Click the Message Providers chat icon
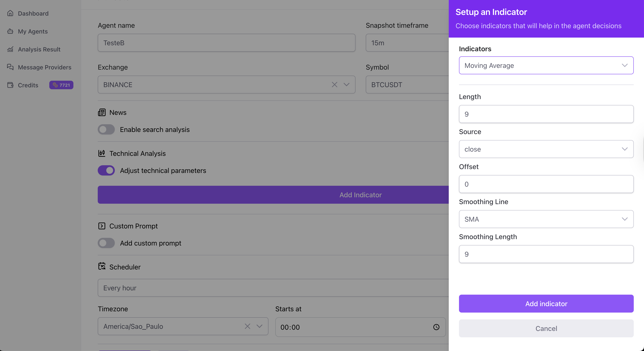 [x=10, y=67]
